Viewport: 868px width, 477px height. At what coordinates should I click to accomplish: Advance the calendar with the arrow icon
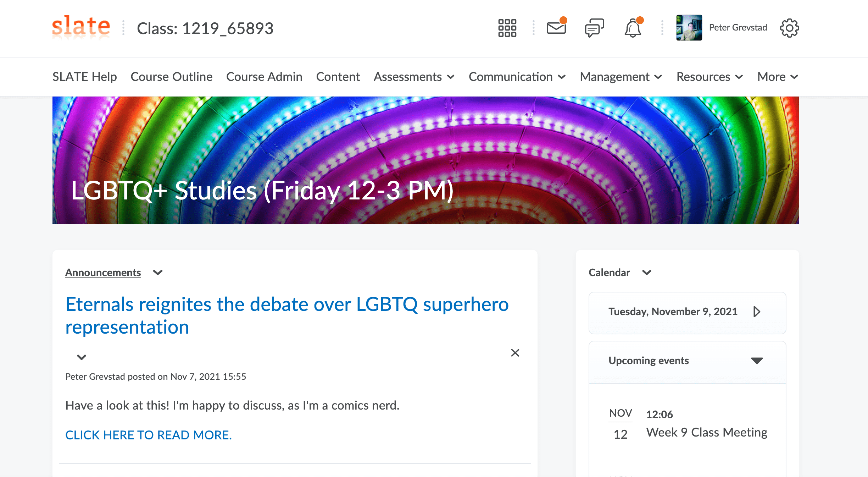(758, 312)
